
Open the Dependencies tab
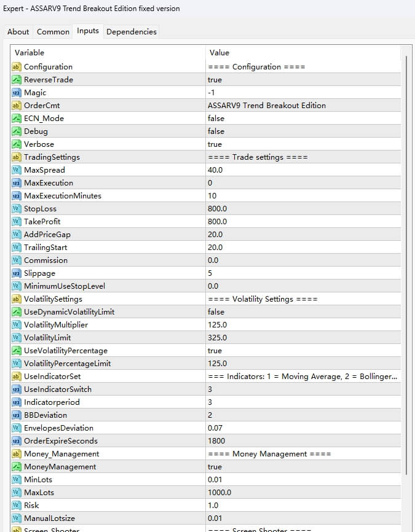[132, 32]
